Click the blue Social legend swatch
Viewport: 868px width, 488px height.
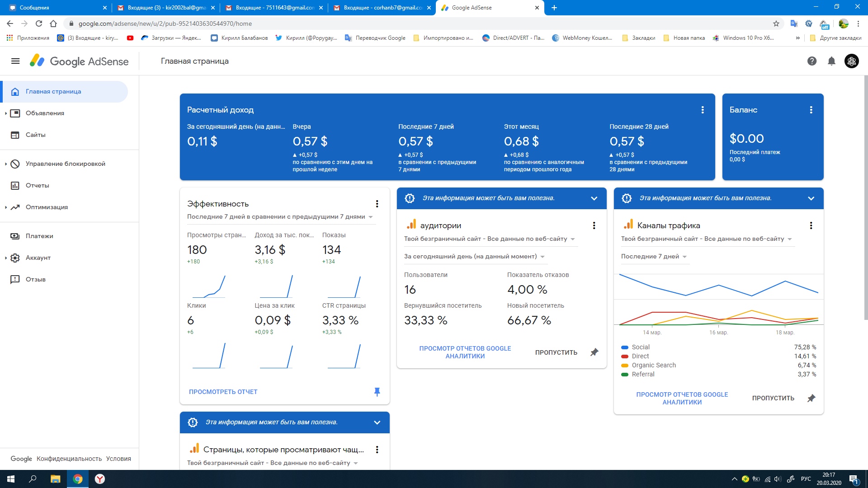click(x=625, y=347)
